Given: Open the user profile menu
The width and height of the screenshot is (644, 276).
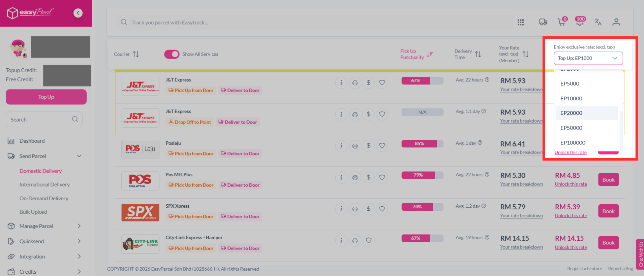Looking at the screenshot, I should click(616, 22).
